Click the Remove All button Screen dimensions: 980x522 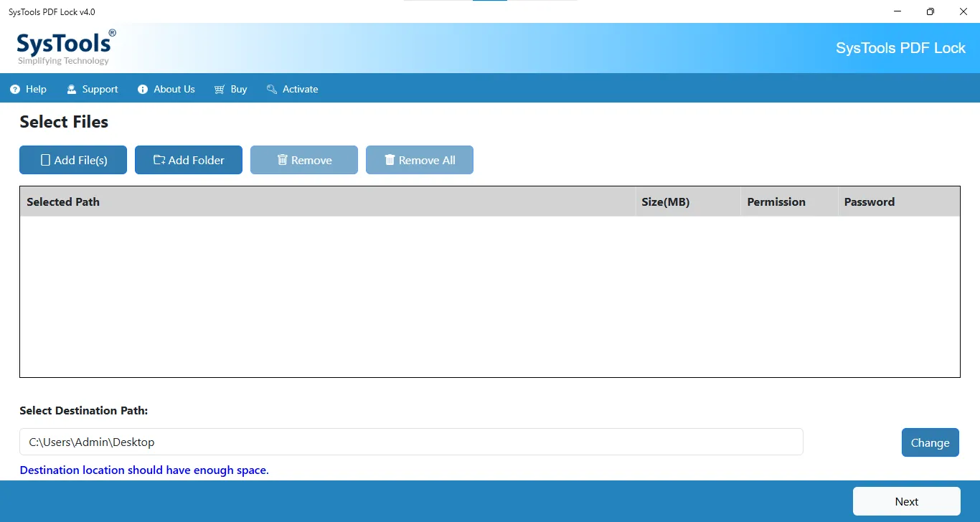(420, 160)
